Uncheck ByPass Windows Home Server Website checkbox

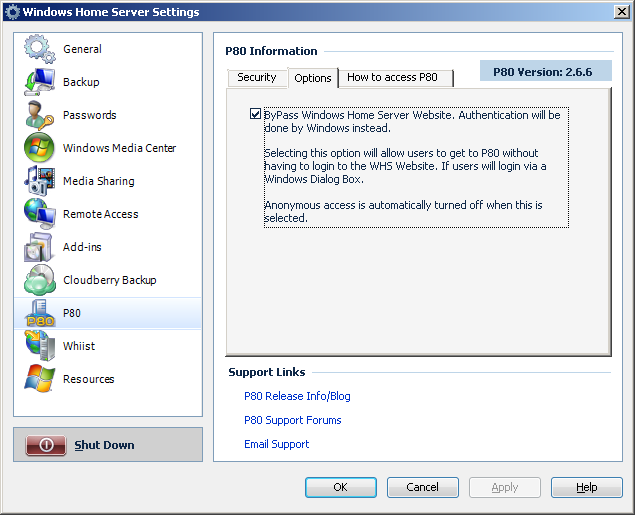255,114
